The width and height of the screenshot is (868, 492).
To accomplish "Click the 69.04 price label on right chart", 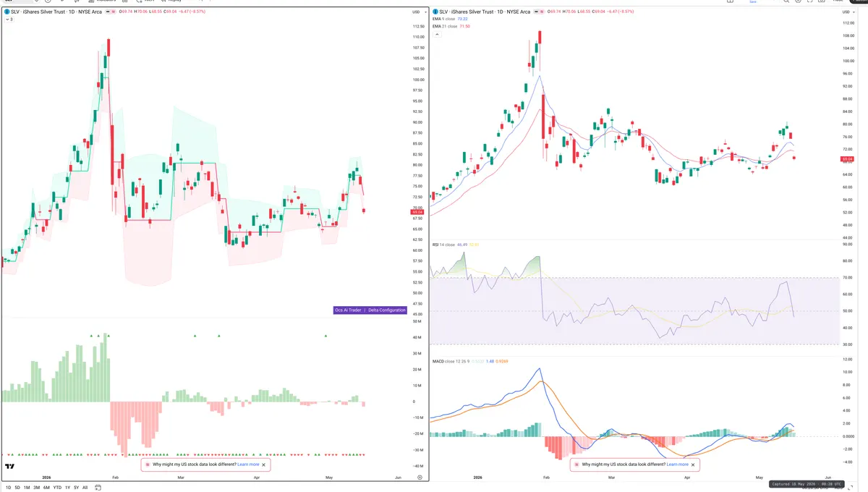I will [847, 158].
